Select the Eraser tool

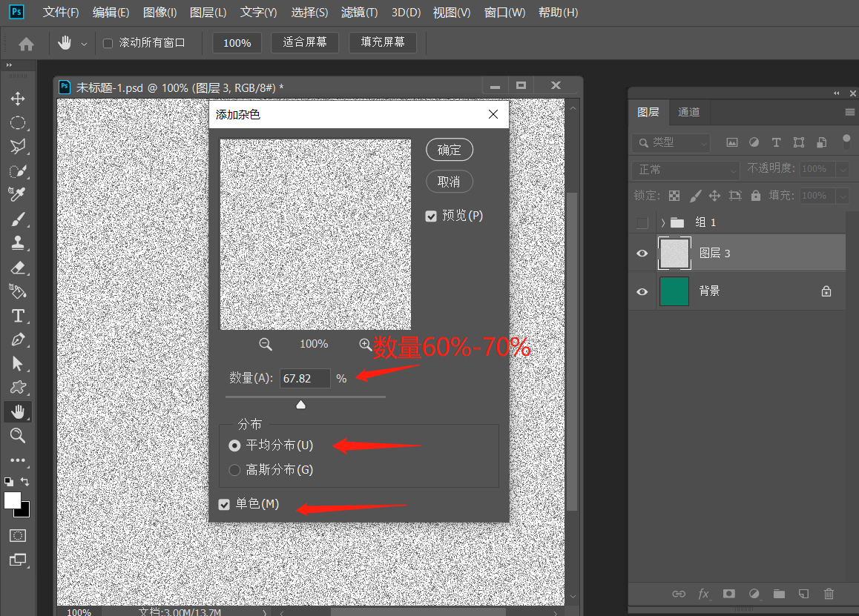tap(18, 268)
